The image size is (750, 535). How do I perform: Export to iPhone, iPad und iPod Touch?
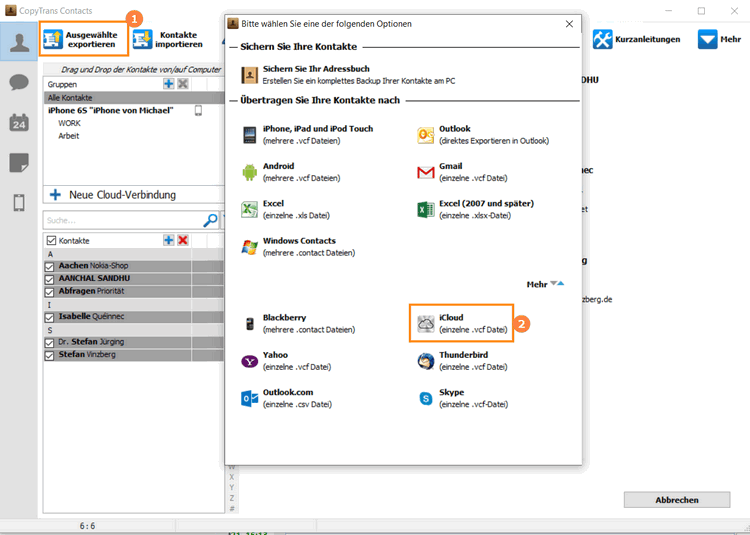pos(307,134)
